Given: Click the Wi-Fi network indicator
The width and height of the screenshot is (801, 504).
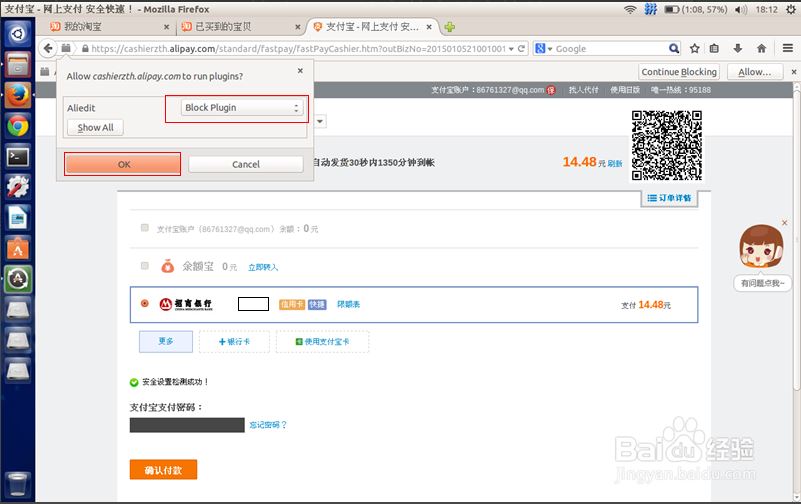Looking at the screenshot, I should pos(630,9).
